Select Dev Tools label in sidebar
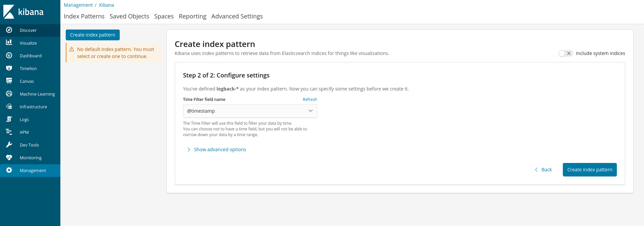644x226 pixels. click(x=29, y=145)
